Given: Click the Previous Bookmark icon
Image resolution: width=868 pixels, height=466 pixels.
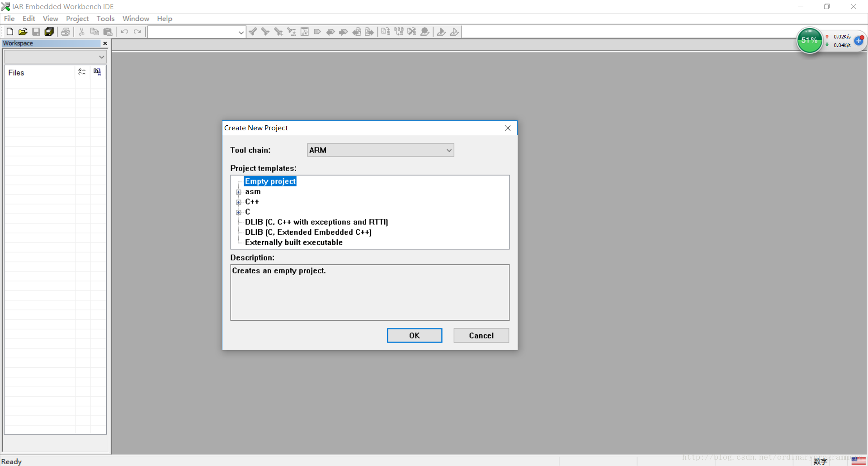Looking at the screenshot, I should 330,32.
